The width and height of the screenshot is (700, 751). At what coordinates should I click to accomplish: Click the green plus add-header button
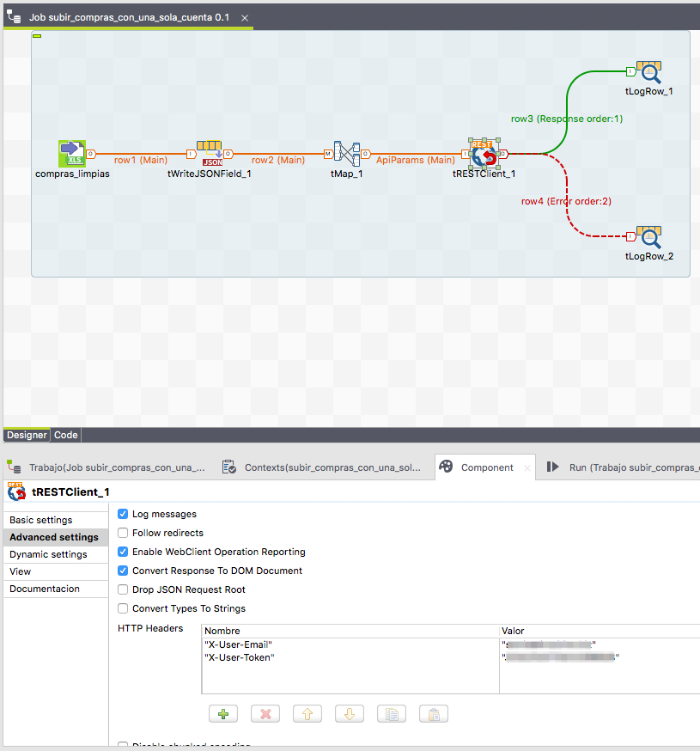[x=223, y=714]
